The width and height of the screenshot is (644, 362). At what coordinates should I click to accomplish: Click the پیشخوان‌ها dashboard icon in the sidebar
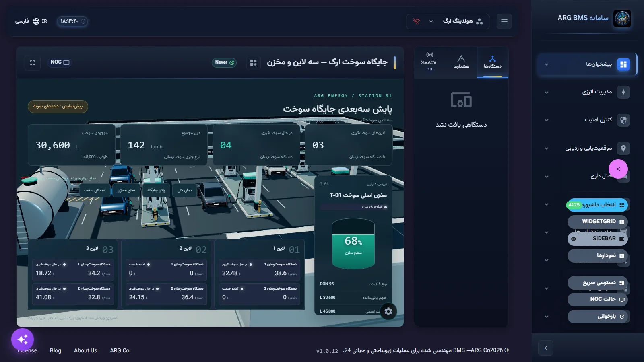click(x=623, y=64)
